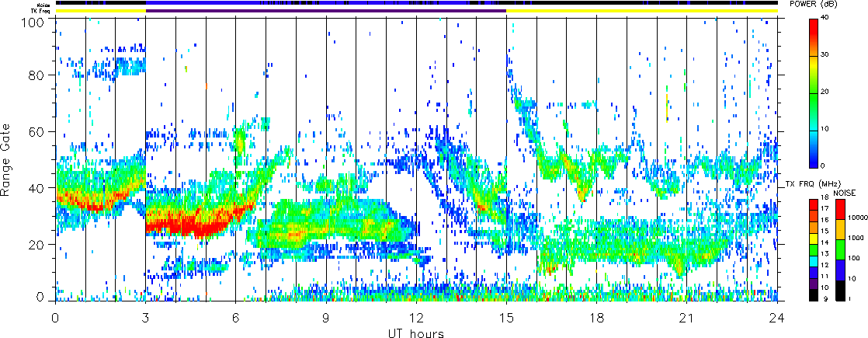The width and height of the screenshot is (868, 338).
Task: Select the 1000 label on the NOISE scale
Action: pos(855,239)
